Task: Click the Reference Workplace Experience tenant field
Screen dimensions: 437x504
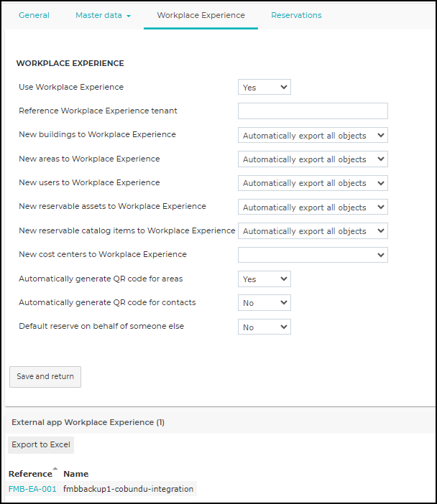Action: pos(313,111)
